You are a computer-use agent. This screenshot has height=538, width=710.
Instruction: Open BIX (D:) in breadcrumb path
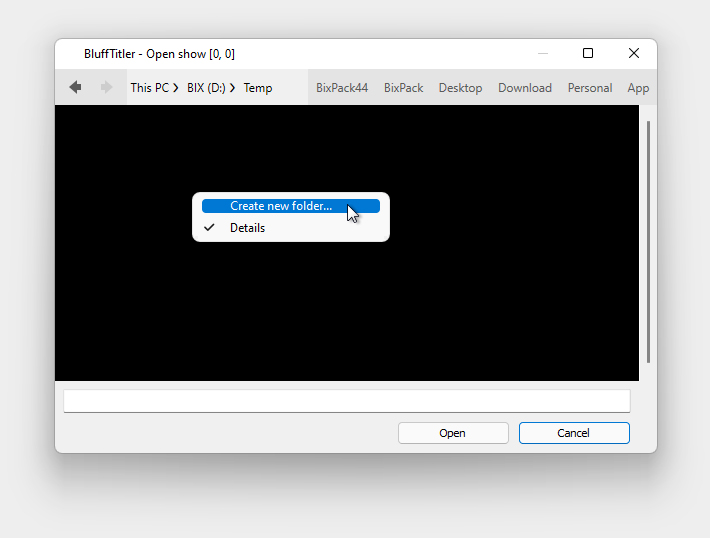(x=206, y=88)
